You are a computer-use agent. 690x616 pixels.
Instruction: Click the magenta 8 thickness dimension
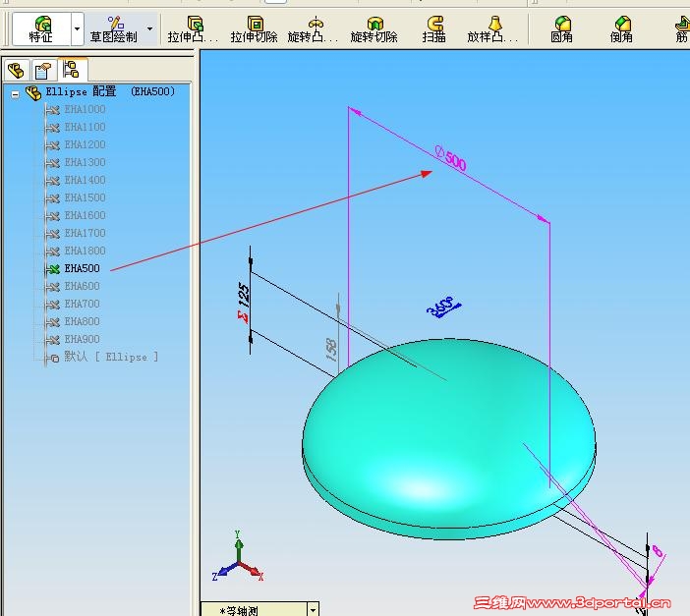(657, 551)
